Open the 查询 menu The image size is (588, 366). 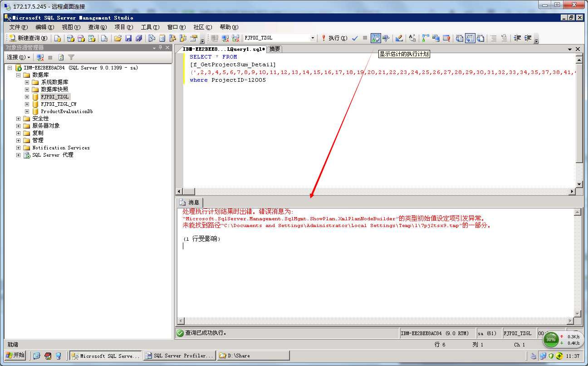(x=97, y=27)
